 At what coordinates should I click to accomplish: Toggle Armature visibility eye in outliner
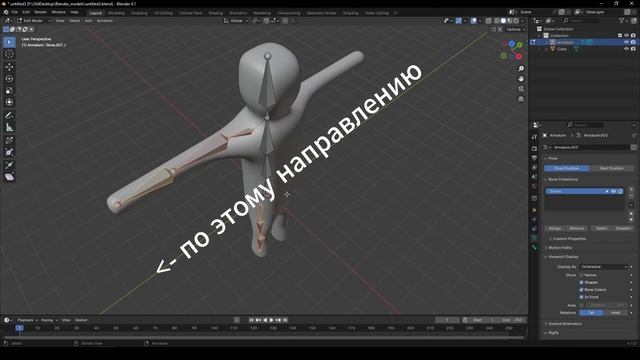tap(627, 42)
